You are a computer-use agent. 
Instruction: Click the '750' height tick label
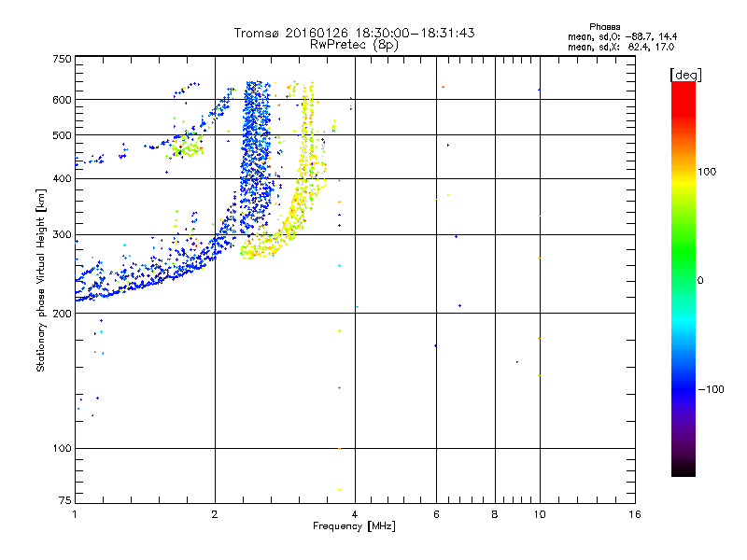tap(62, 59)
